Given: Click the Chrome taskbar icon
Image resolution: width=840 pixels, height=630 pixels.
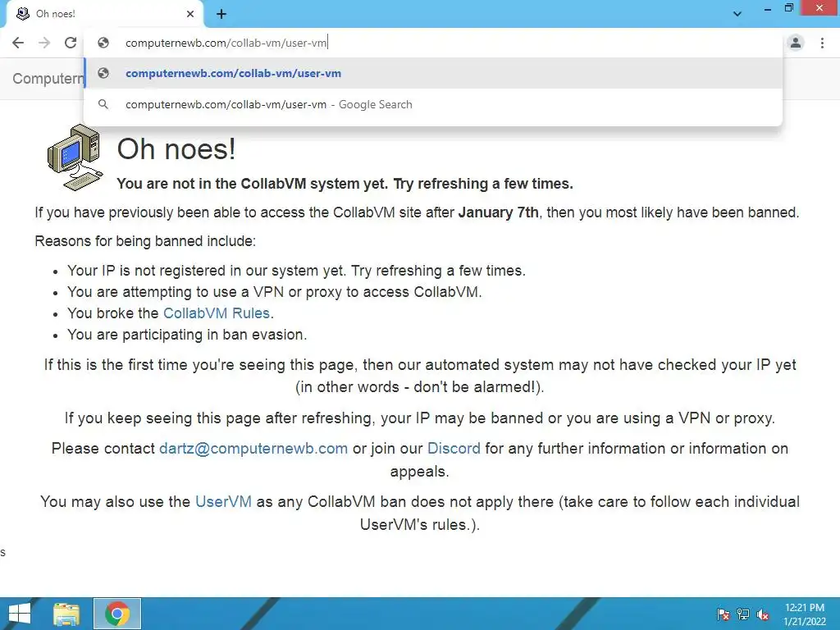Looking at the screenshot, I should tap(117, 614).
